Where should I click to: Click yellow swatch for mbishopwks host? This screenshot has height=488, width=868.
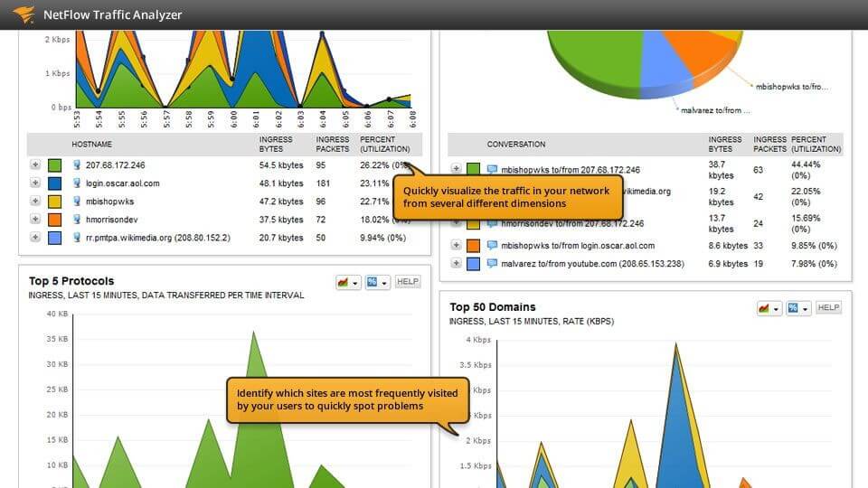(54, 202)
